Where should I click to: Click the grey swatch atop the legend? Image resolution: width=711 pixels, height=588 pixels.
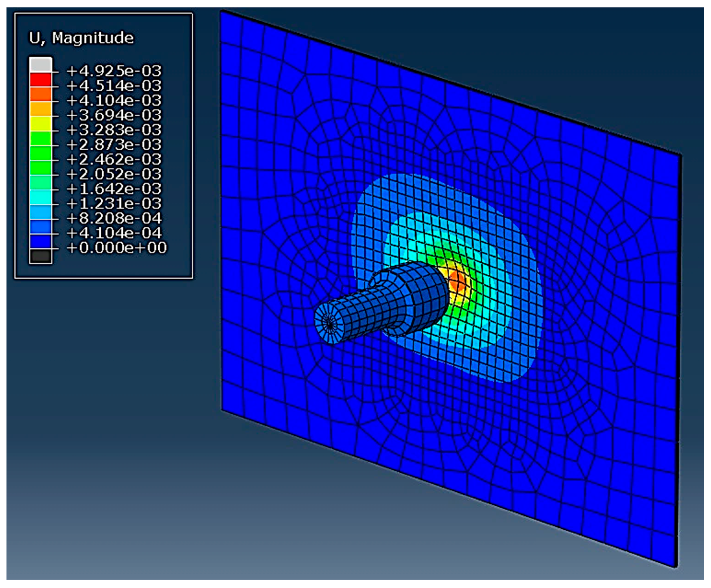(x=41, y=64)
